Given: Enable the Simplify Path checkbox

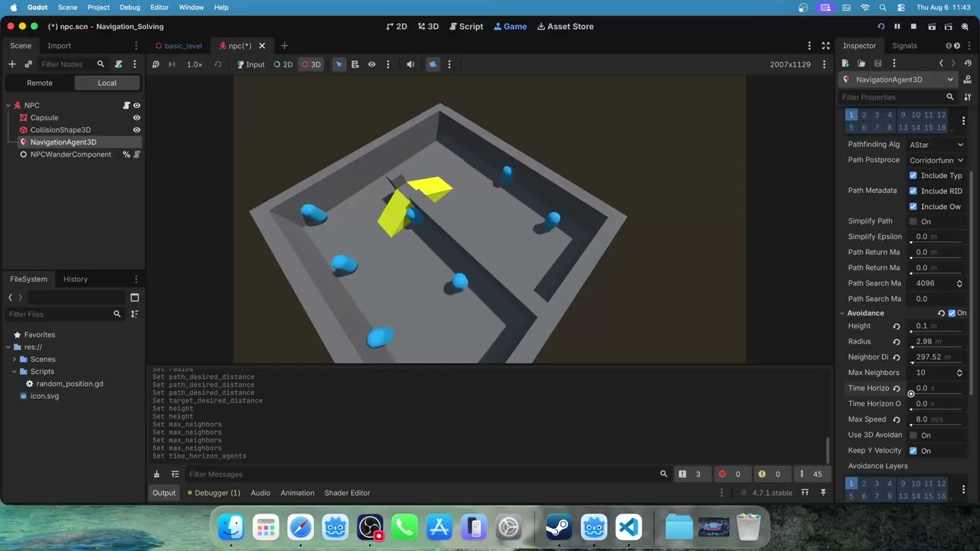Looking at the screenshot, I should (913, 222).
